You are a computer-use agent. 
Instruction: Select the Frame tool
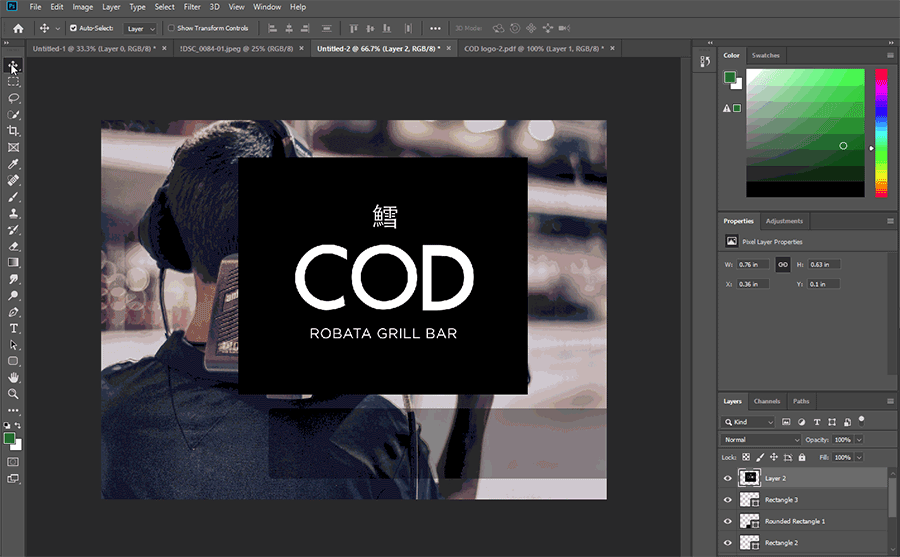[13, 148]
